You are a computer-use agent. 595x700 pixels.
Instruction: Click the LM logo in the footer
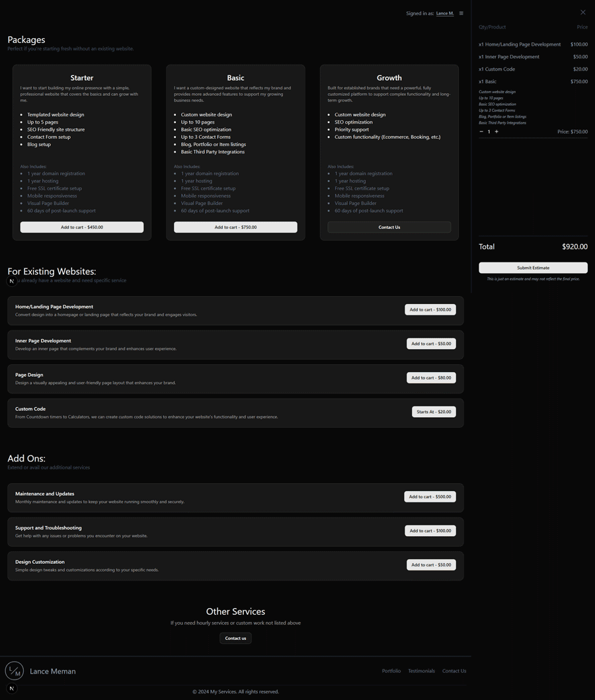pyautogui.click(x=15, y=671)
